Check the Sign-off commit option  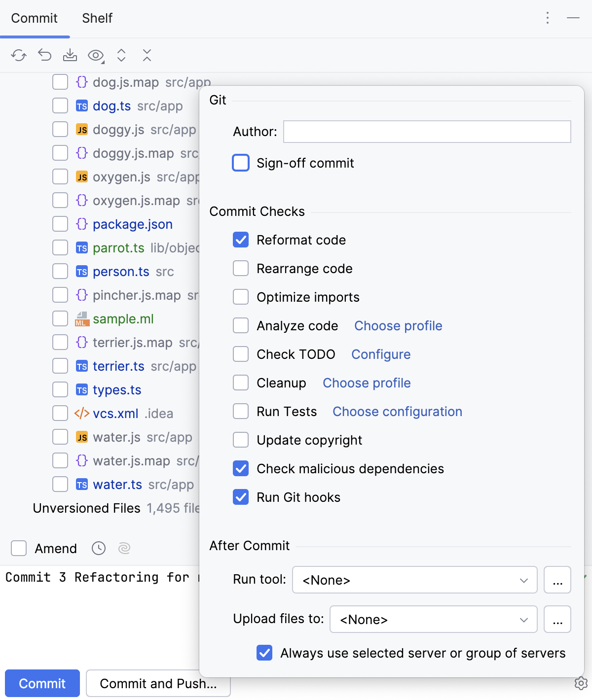240,163
